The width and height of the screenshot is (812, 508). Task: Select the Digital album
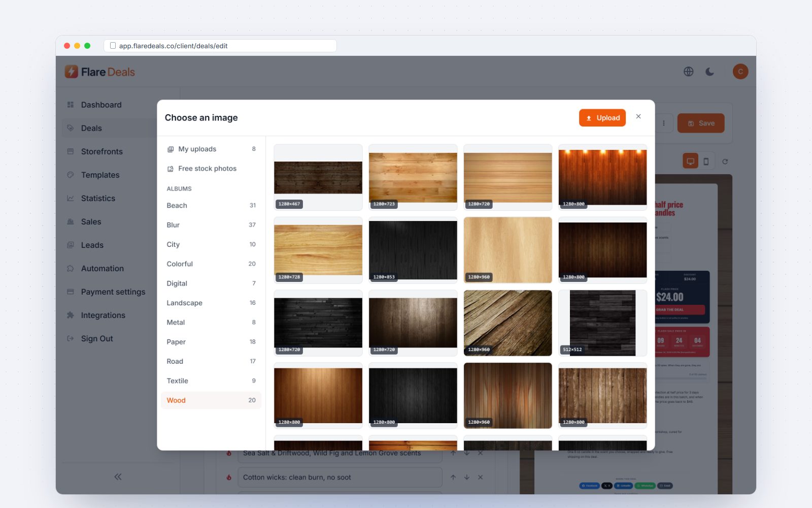pyautogui.click(x=211, y=283)
